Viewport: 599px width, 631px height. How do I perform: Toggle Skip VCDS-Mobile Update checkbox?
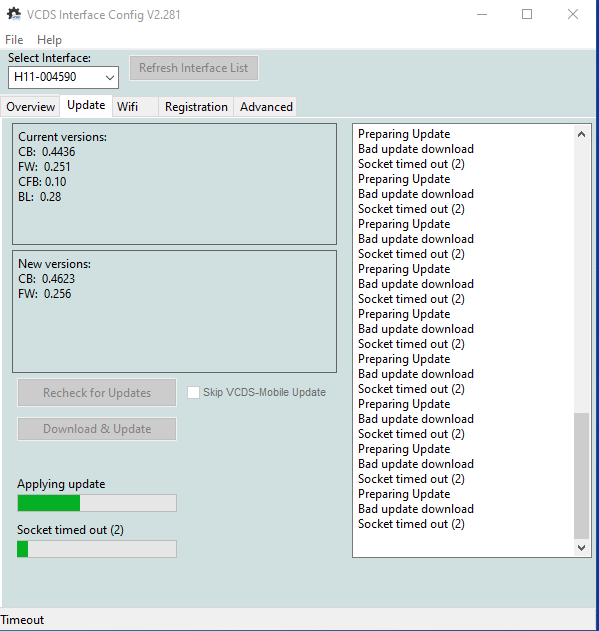click(x=193, y=392)
